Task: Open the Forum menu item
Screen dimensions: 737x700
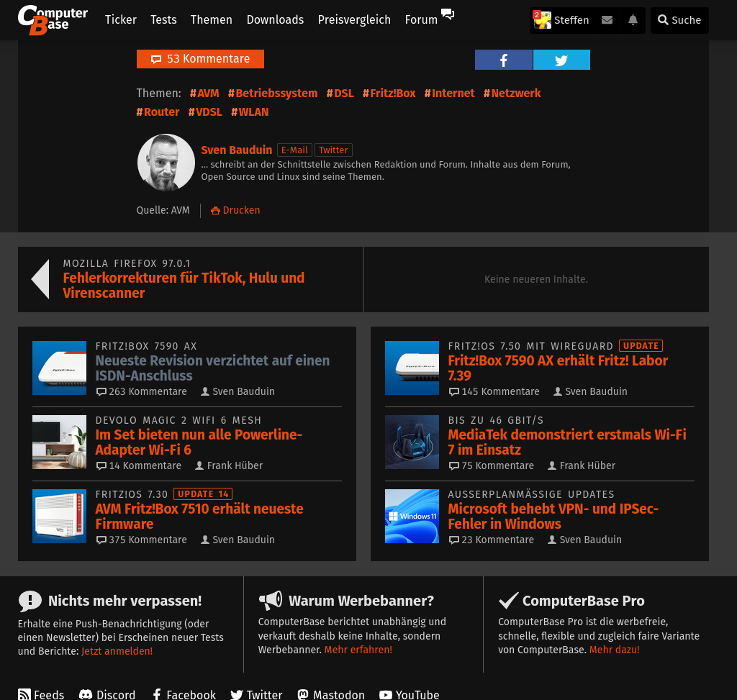Action: pyautogui.click(x=421, y=19)
